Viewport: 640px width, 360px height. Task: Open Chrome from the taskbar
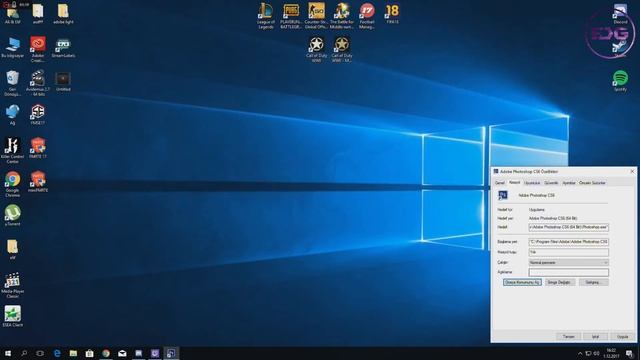click(x=106, y=353)
